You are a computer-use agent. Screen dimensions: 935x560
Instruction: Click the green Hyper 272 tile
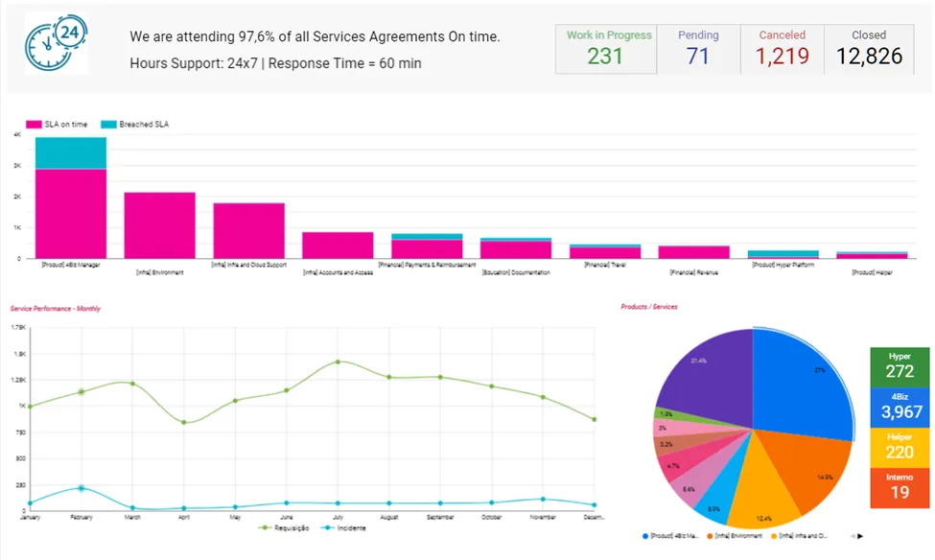[x=900, y=367]
